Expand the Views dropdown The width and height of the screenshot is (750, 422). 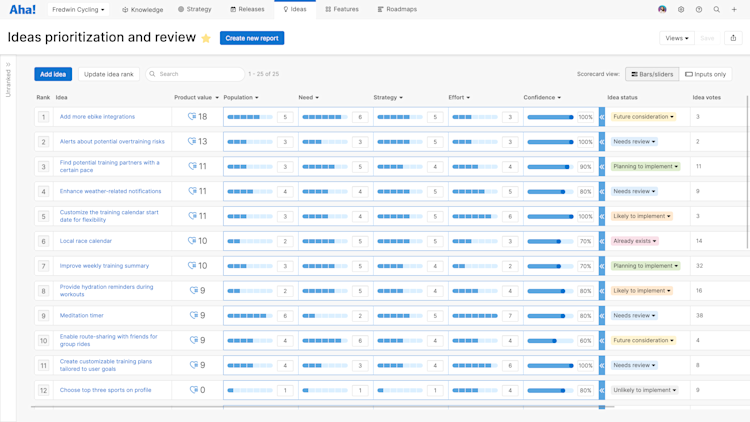pos(677,38)
